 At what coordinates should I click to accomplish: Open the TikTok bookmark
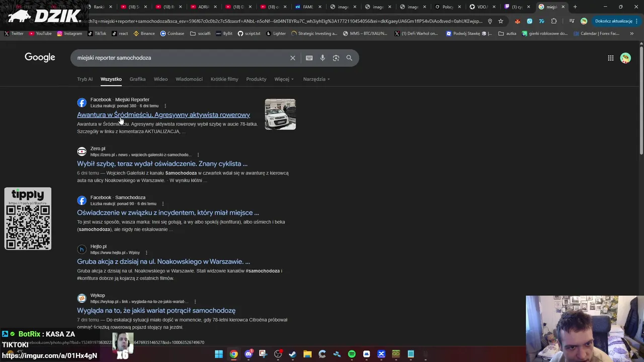97,34
